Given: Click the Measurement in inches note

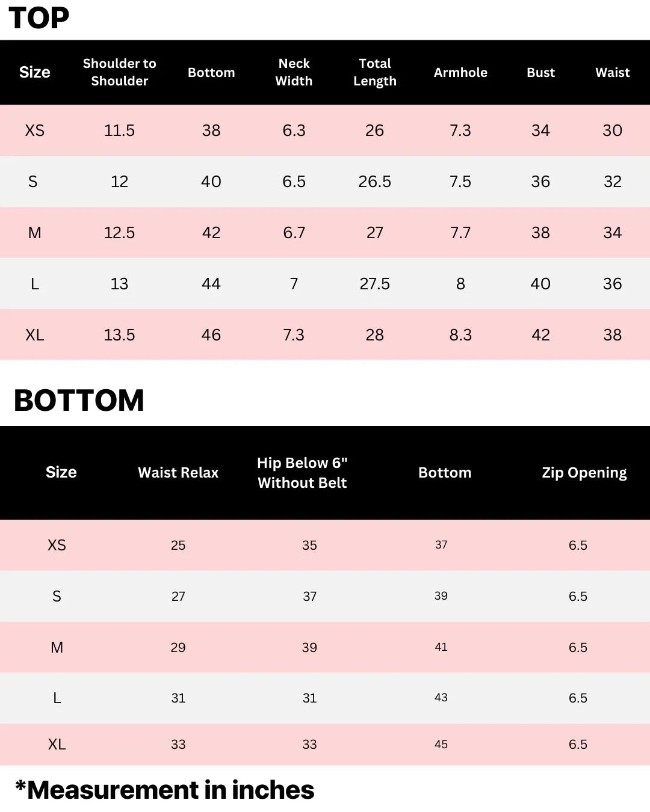Looking at the screenshot, I should pos(165,790).
